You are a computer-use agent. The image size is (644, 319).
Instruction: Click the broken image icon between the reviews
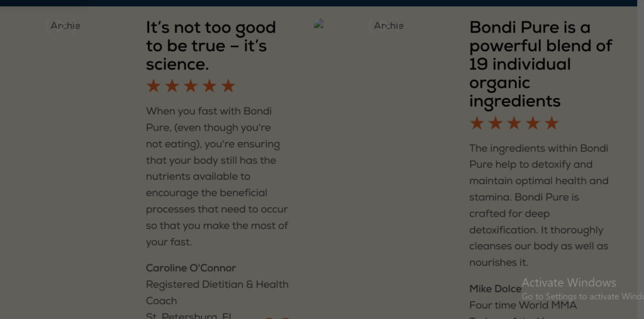point(319,24)
